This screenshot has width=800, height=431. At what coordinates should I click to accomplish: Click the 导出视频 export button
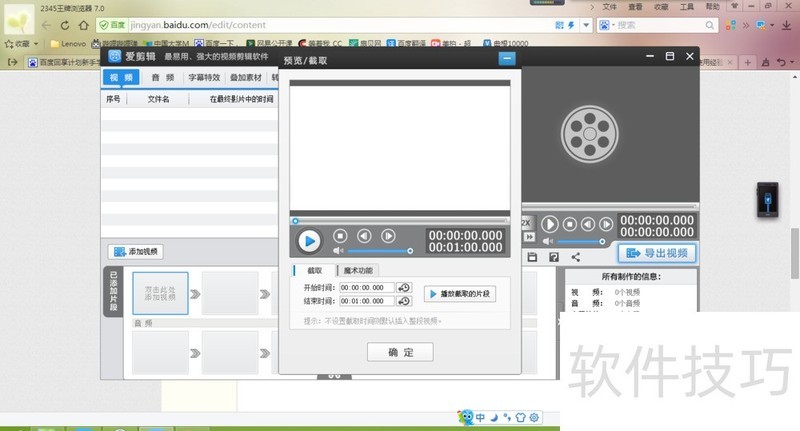(x=656, y=253)
